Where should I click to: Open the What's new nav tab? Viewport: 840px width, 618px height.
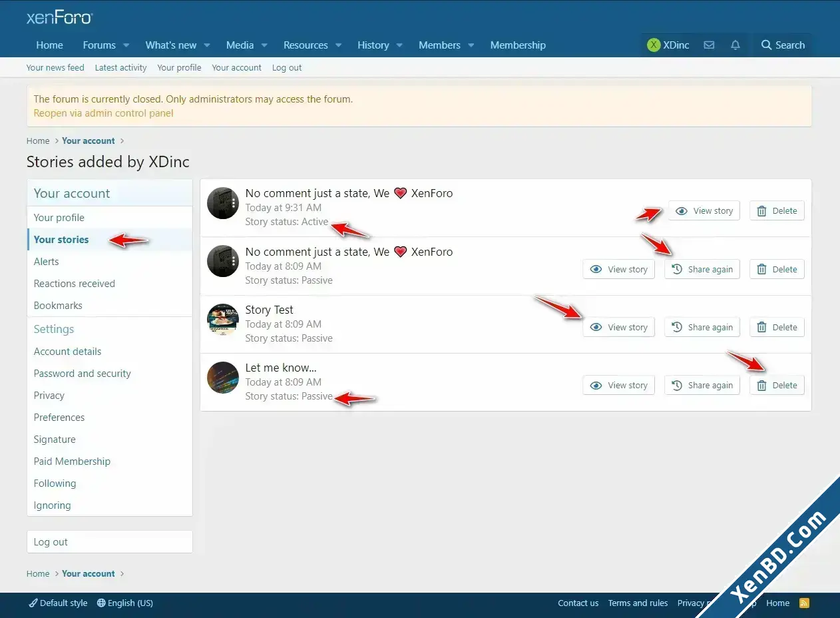(171, 45)
